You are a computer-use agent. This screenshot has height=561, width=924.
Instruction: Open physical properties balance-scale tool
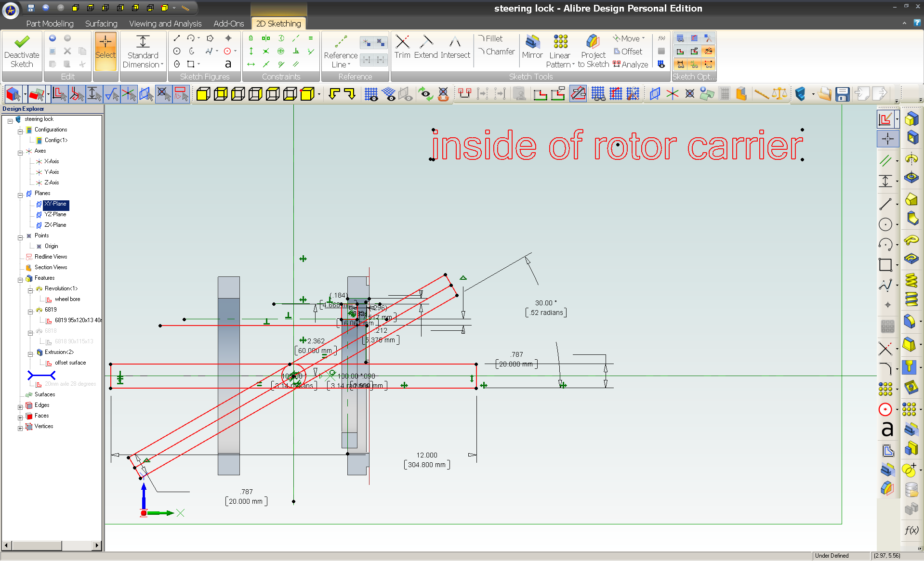[779, 94]
